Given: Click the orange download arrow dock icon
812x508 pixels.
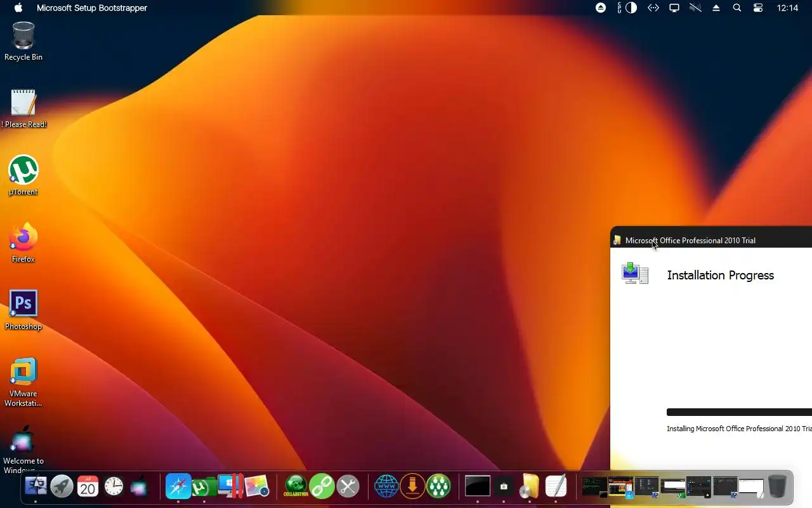Looking at the screenshot, I should 412,486.
